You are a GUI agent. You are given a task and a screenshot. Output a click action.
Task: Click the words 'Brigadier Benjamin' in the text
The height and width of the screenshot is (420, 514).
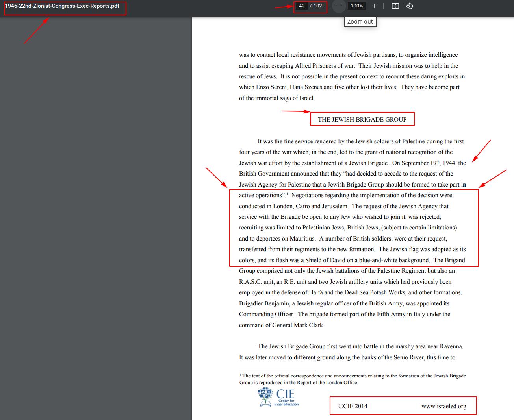(x=265, y=303)
